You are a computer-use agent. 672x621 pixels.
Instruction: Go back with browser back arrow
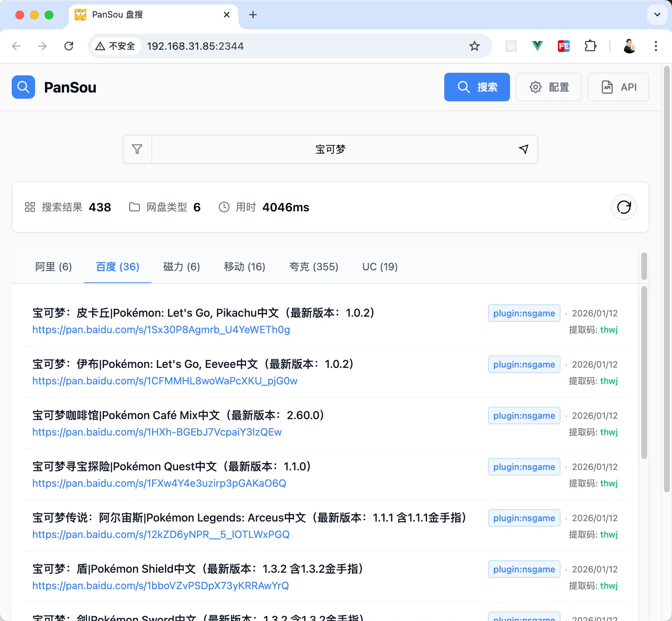(16, 46)
